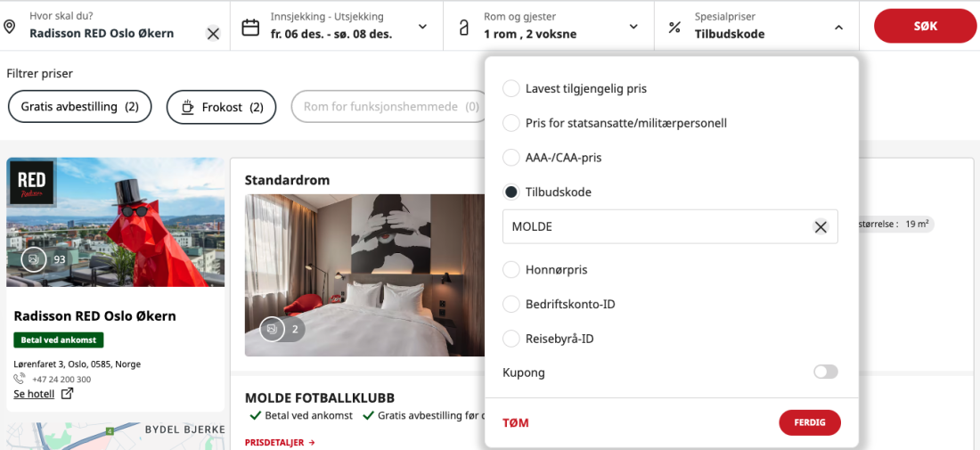Click the Standardrom room photo
This screenshot has height=450, width=980.
coord(365,275)
